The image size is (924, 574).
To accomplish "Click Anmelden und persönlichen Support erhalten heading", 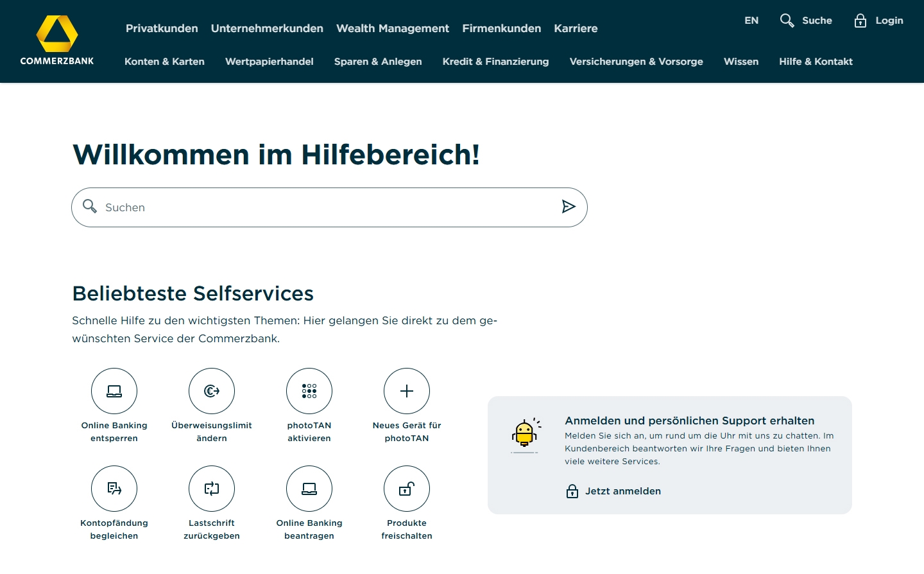I will point(690,421).
